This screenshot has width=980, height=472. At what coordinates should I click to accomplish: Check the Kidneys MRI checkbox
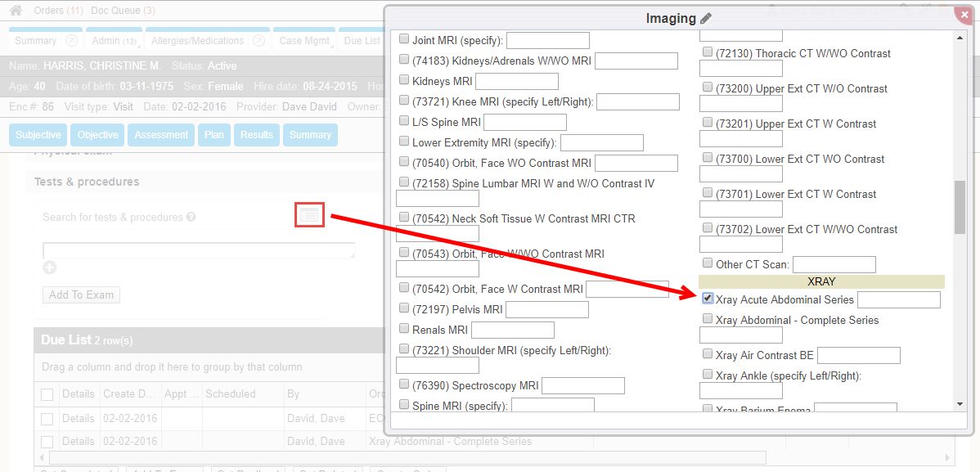point(404,80)
